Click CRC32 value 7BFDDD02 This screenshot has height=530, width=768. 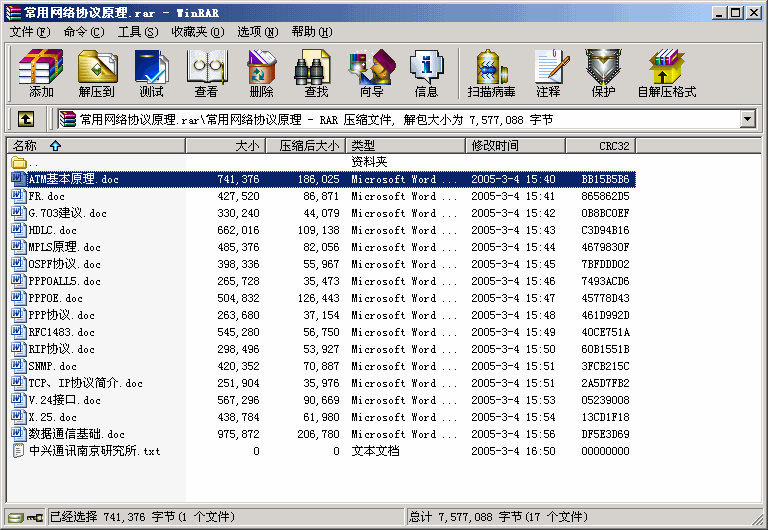605,265
